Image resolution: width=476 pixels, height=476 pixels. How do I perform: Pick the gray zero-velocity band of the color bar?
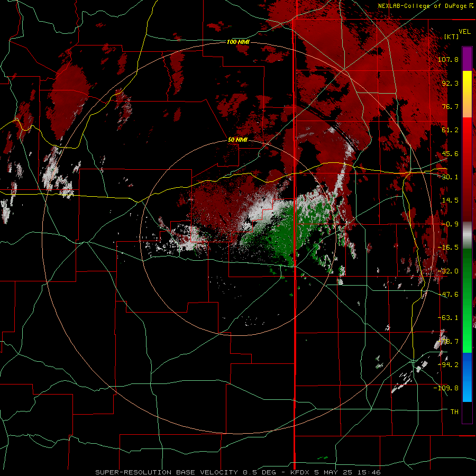(x=467, y=235)
